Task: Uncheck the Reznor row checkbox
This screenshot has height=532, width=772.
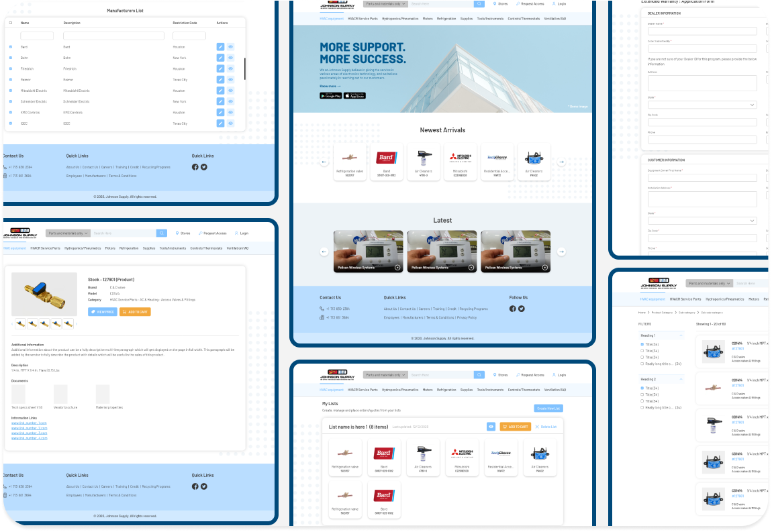Action: coord(11,79)
